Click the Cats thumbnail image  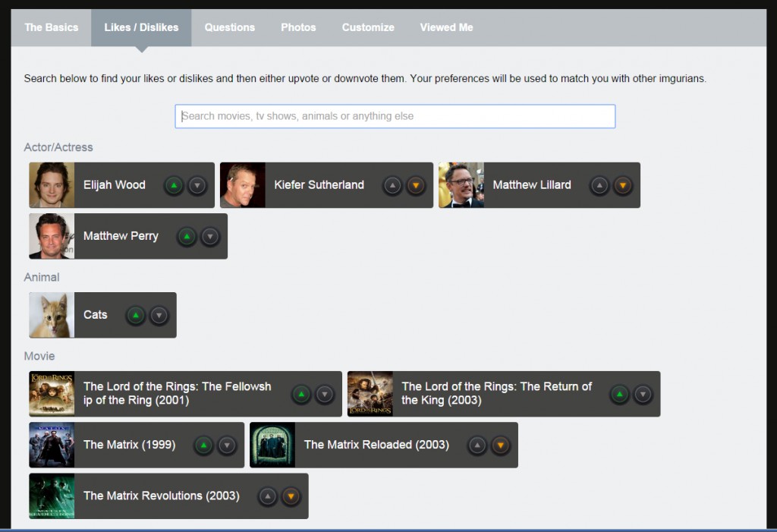(52, 315)
